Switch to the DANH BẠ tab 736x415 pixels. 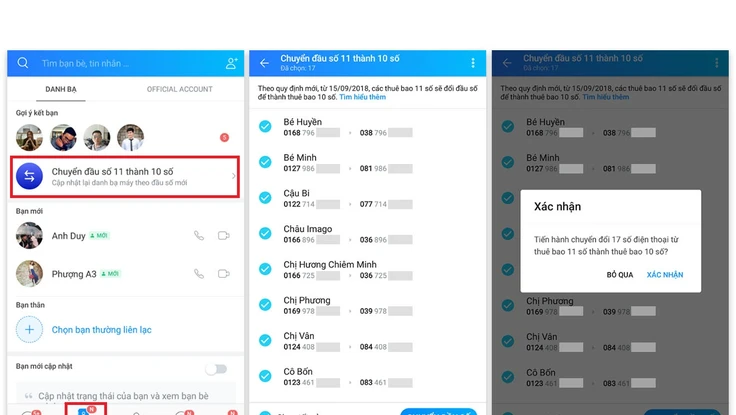point(61,89)
